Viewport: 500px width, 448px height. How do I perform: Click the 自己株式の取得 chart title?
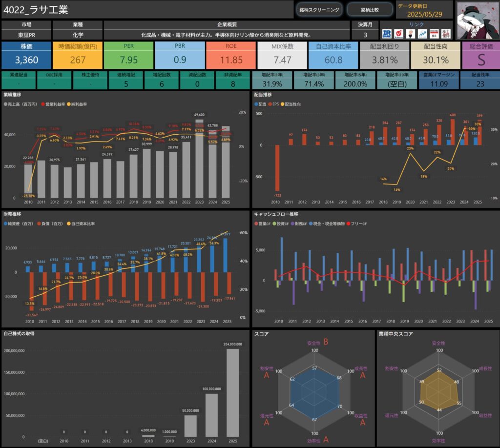point(19,333)
